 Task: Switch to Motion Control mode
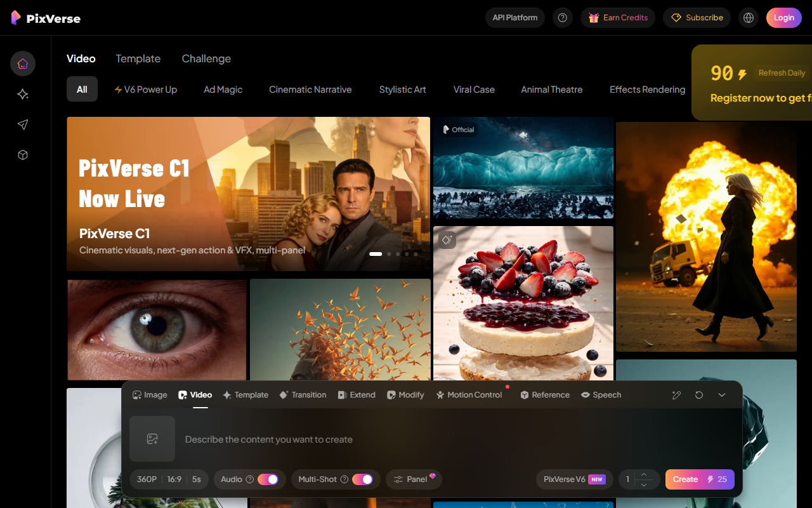click(x=469, y=395)
